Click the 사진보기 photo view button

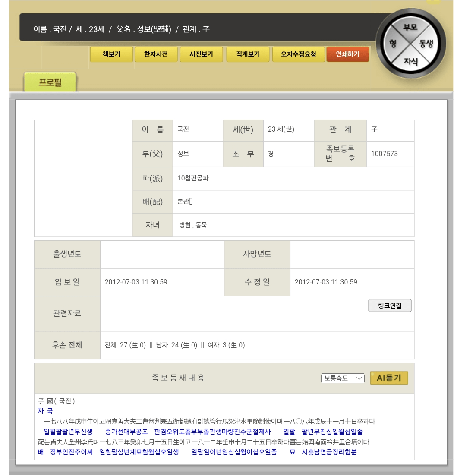(201, 54)
